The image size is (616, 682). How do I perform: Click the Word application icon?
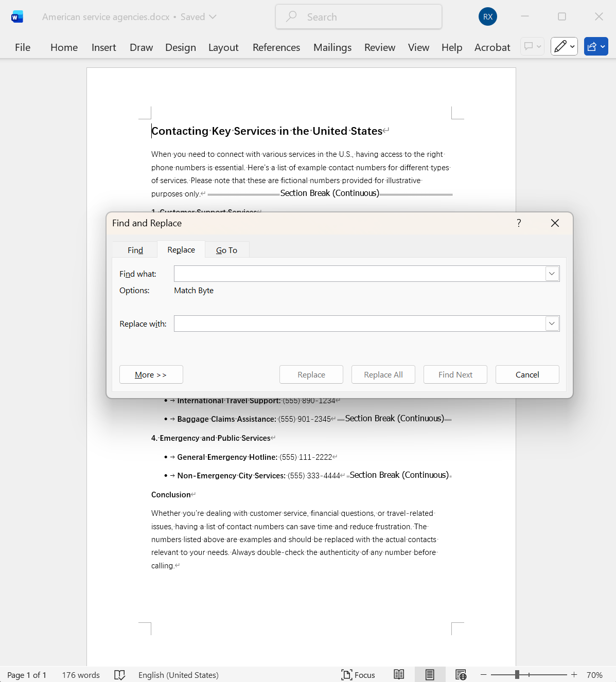pos(17,16)
